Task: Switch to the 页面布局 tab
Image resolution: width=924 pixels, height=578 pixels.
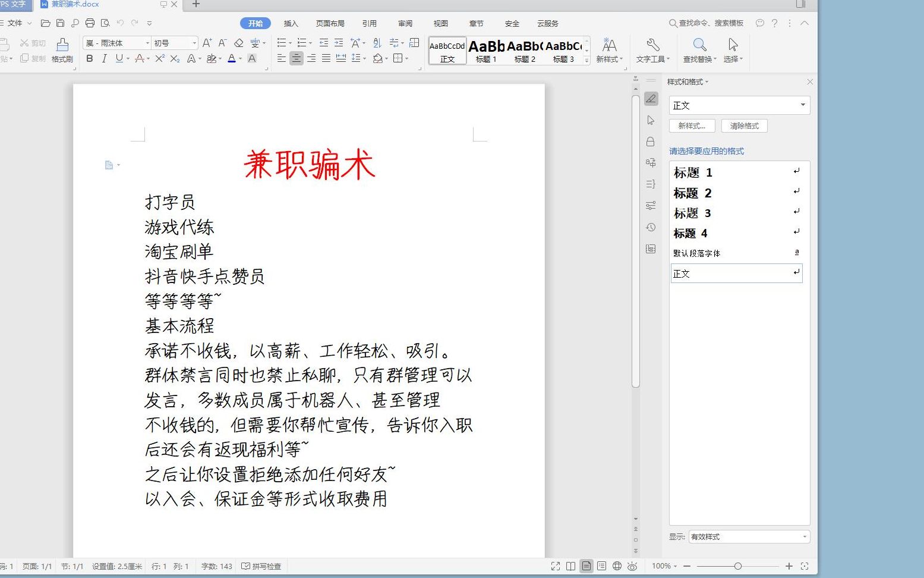Action: click(330, 23)
